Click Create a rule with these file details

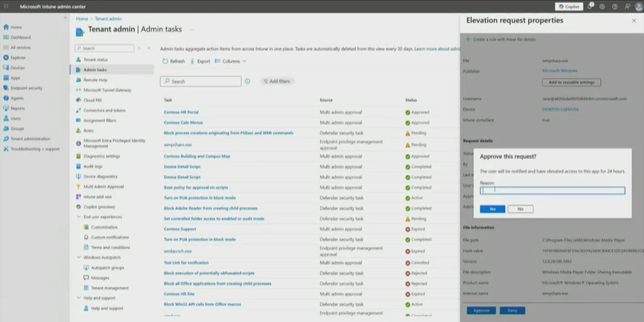click(x=500, y=40)
